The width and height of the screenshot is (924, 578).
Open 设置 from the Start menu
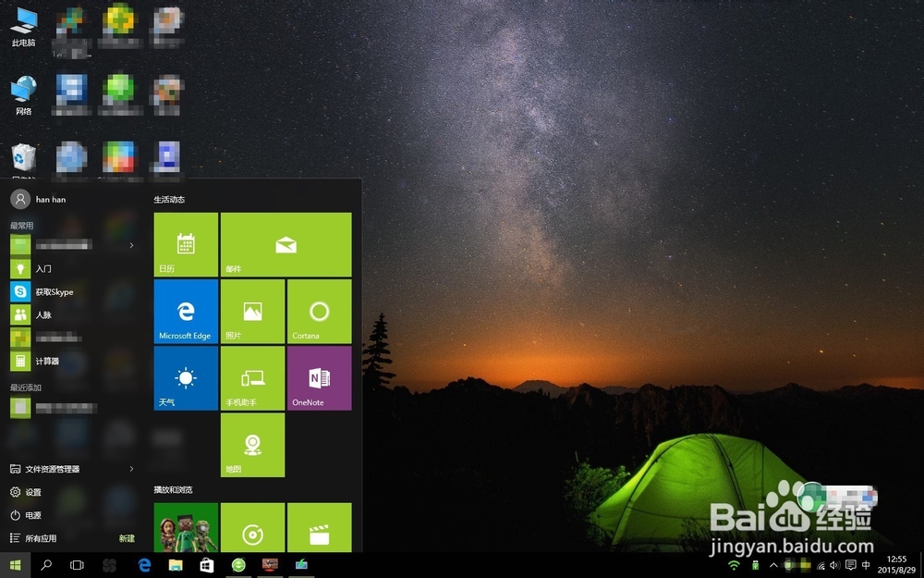(26, 492)
